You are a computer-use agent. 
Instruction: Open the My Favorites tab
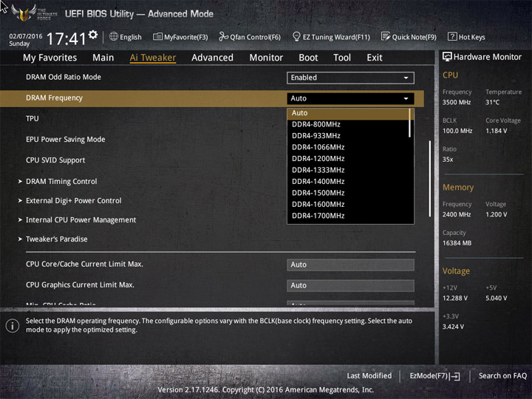click(50, 58)
